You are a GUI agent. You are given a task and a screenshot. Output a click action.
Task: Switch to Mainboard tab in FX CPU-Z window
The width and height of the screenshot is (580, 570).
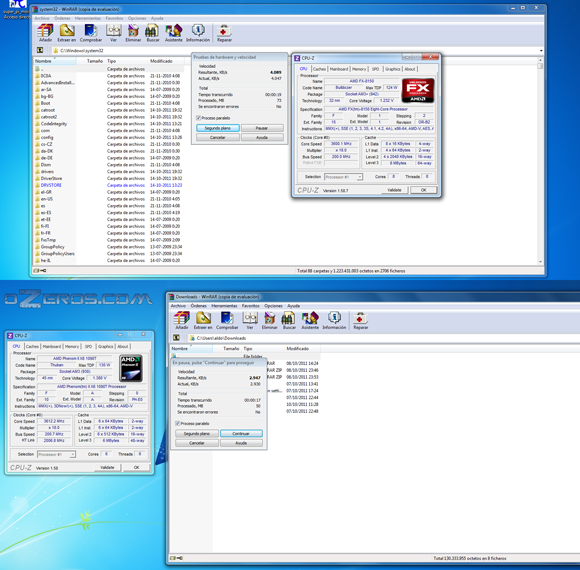point(339,69)
